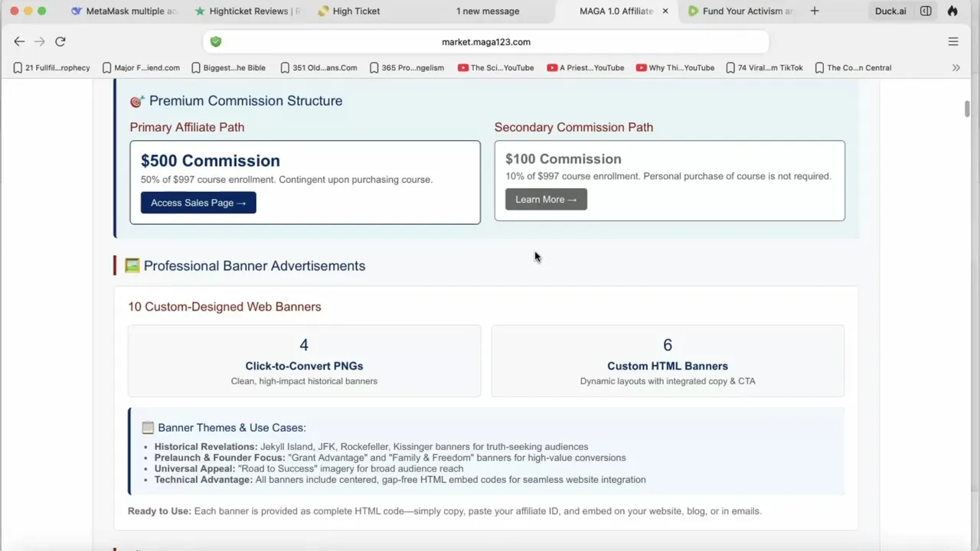Go back to the previous page
The width and height of the screenshot is (980, 551).
19,41
